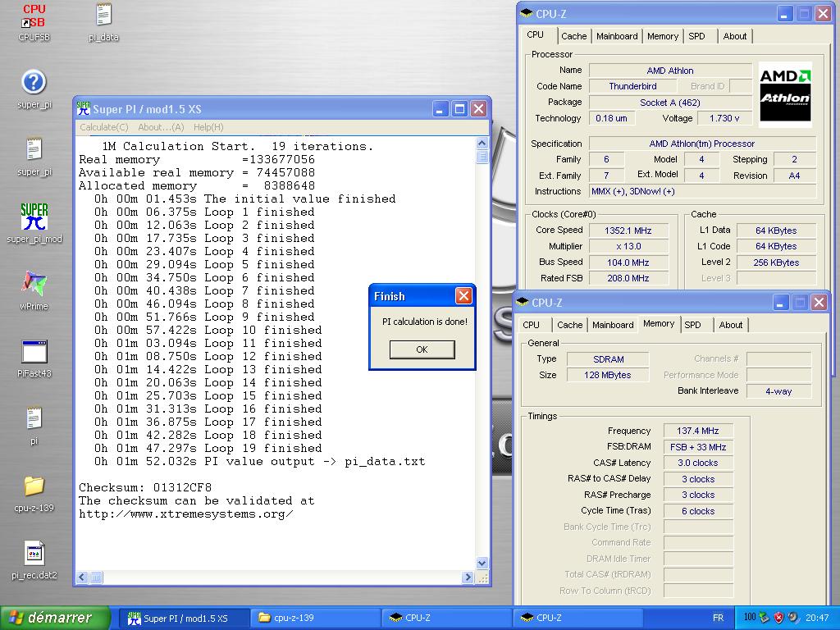This screenshot has height=630, width=840.
Task: Click the Socket A (462) package field
Action: [x=669, y=103]
